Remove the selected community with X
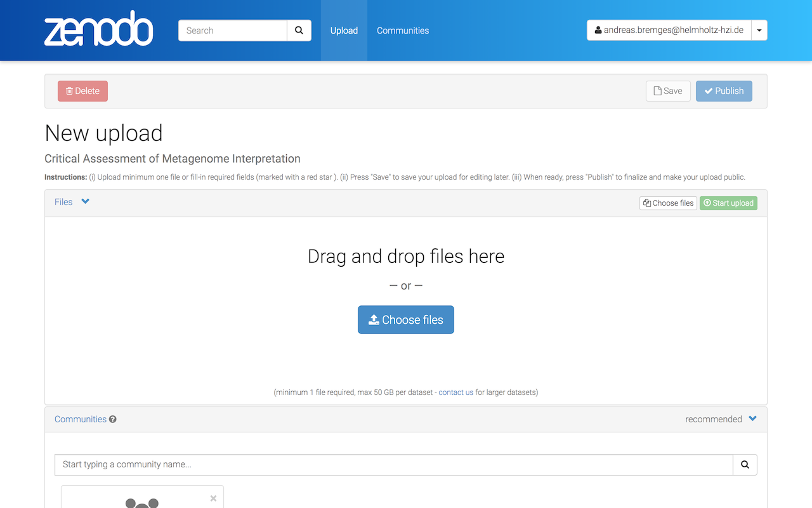Viewport: 812px width, 508px height. pyautogui.click(x=213, y=498)
